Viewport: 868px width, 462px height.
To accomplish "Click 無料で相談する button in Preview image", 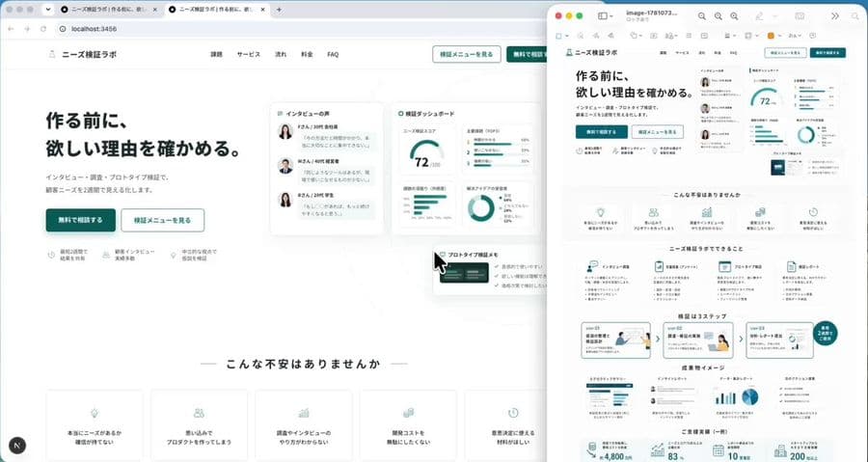I will pyautogui.click(x=601, y=132).
